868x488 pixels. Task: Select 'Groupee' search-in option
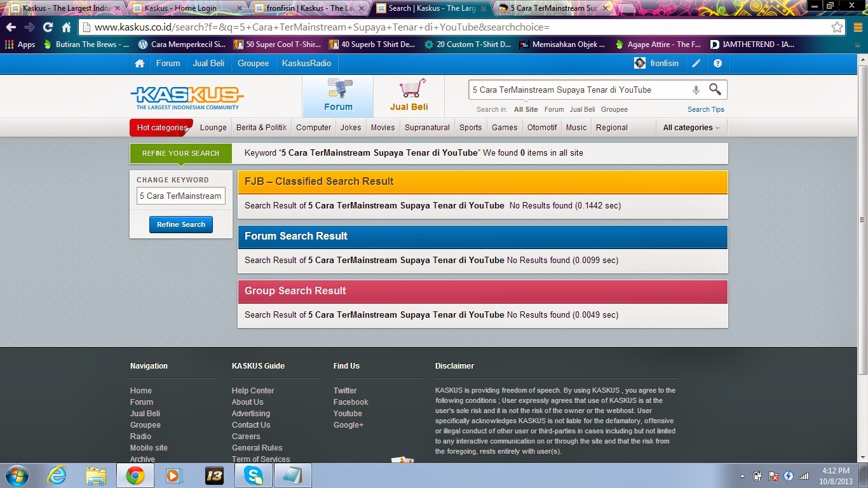tap(614, 109)
